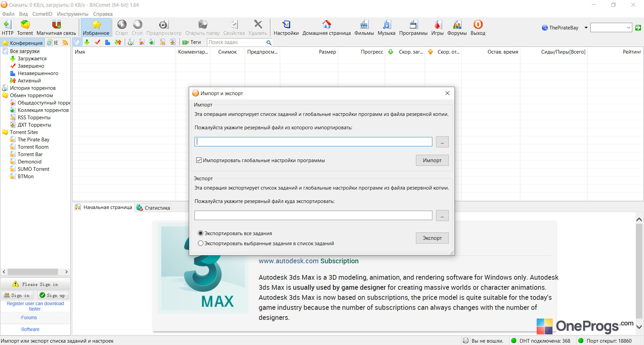Uncheck Импортировать глобальные настройки программы checkbox
Viewport: 644px width, 345px height.
pos(199,160)
